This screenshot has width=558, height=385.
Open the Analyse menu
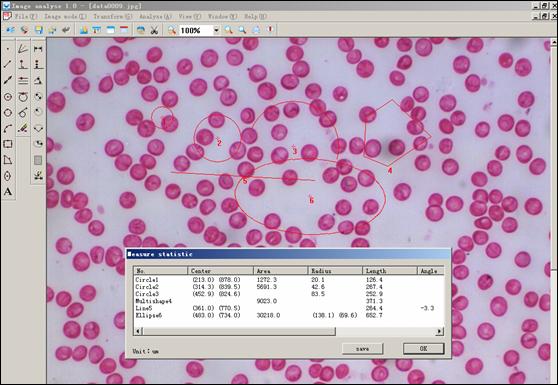[156, 16]
